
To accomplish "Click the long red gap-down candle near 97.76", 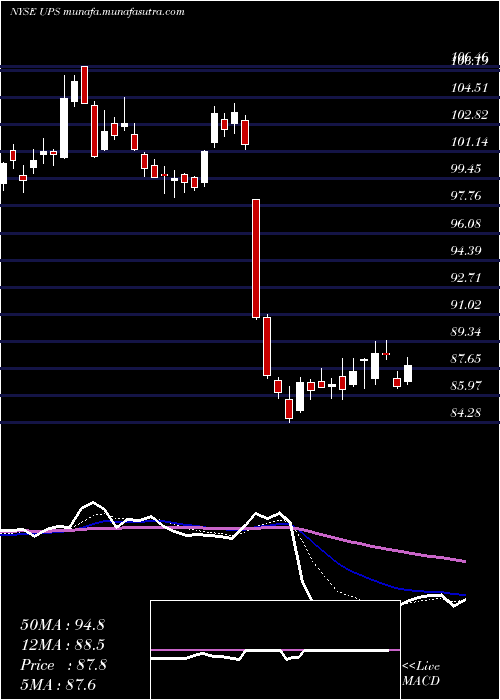I will pos(256,258).
